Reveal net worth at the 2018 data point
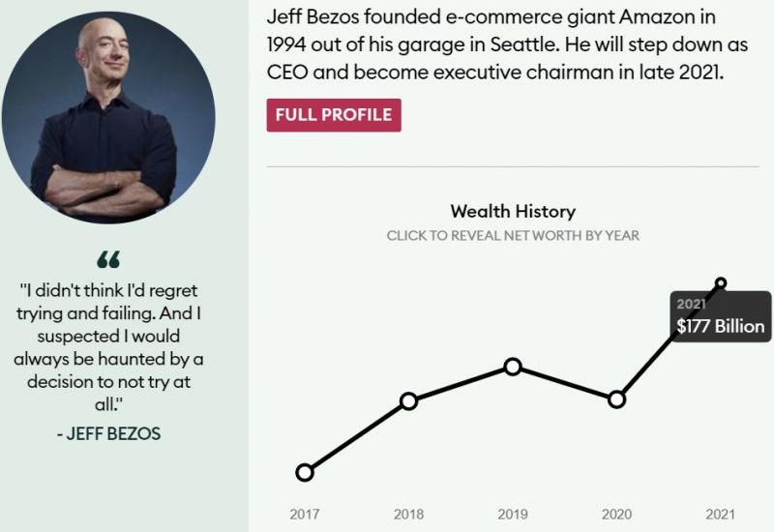Screen dimensions: 774x532 coord(408,400)
